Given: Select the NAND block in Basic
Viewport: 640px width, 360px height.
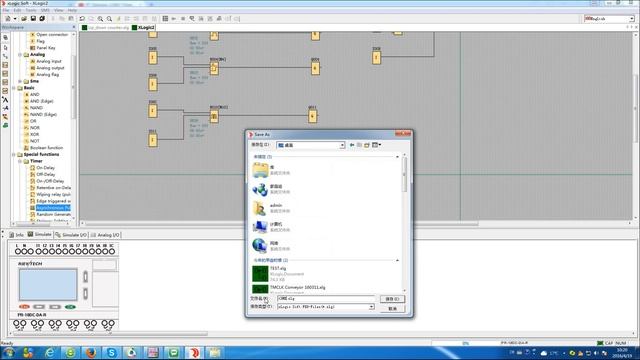Looking at the screenshot, I should click(x=36, y=108).
